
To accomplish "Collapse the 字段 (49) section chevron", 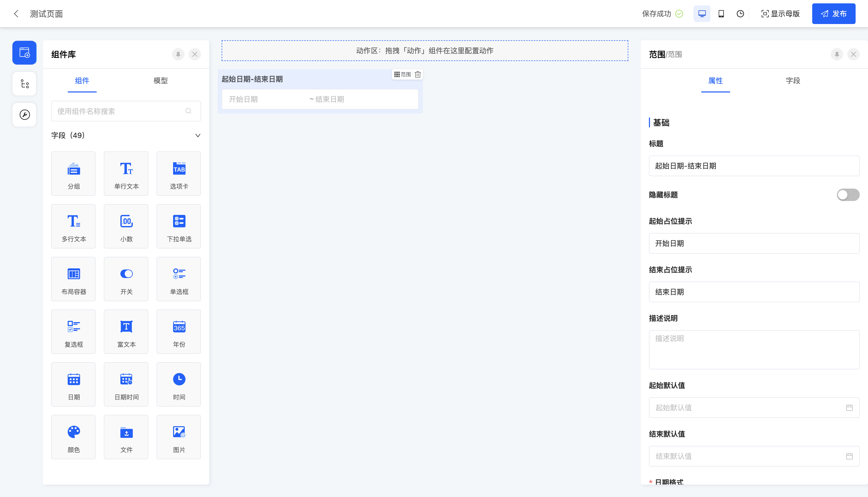I will 198,136.
